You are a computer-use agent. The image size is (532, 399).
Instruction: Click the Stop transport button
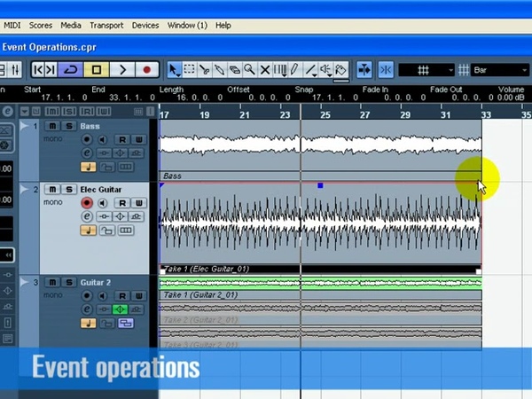click(x=97, y=70)
